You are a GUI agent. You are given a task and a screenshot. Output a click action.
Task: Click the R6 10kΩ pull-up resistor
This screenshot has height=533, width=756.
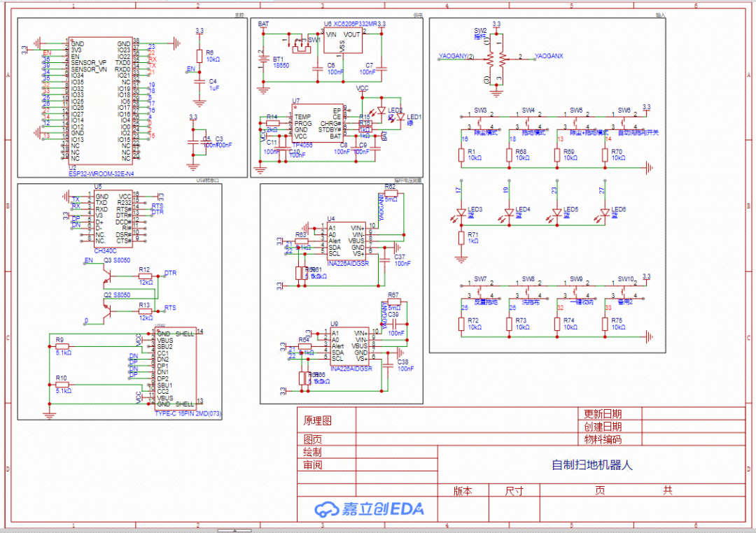click(199, 56)
